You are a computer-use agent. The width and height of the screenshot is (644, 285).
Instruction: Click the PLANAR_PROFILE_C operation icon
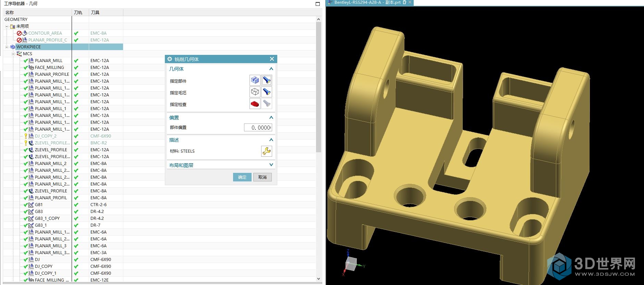25,40
